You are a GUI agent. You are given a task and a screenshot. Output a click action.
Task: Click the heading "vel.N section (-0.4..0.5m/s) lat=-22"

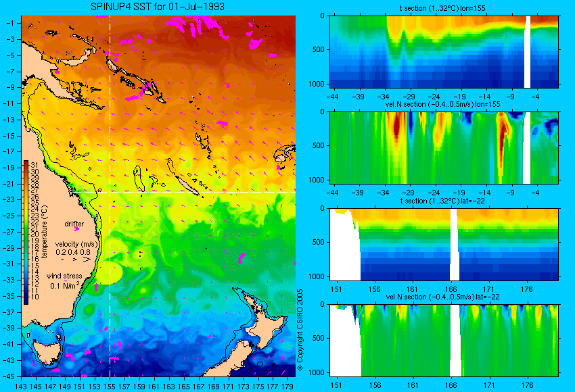[x=442, y=297]
